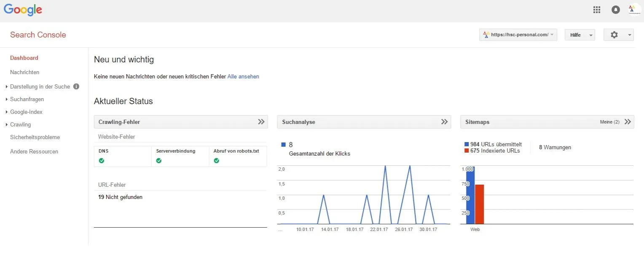Expand the Crawling arrow

(x=7, y=125)
